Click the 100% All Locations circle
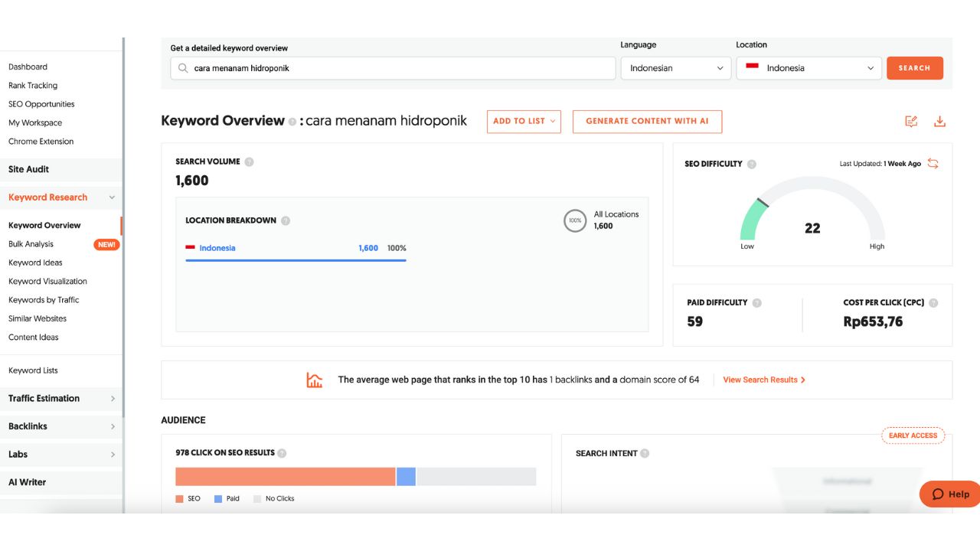 (x=575, y=220)
